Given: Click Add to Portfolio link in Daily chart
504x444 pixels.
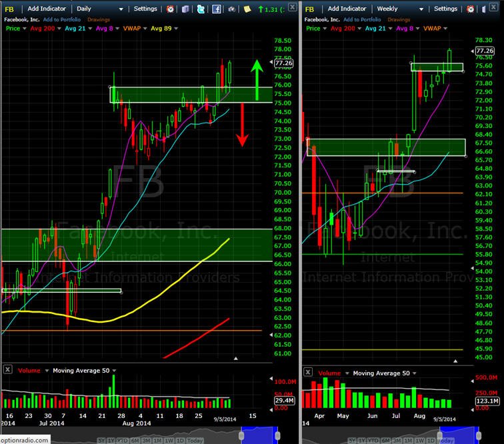Looking at the screenshot, I should pyautogui.click(x=62, y=19).
